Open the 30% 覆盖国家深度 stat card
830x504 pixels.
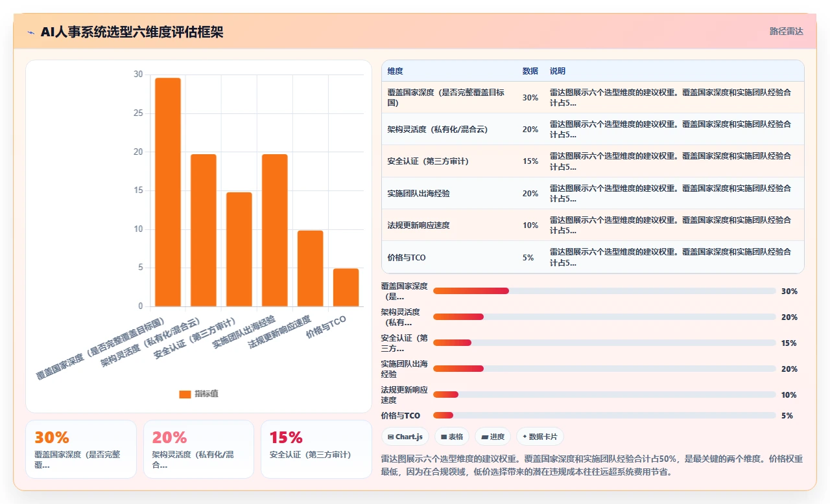click(x=81, y=449)
